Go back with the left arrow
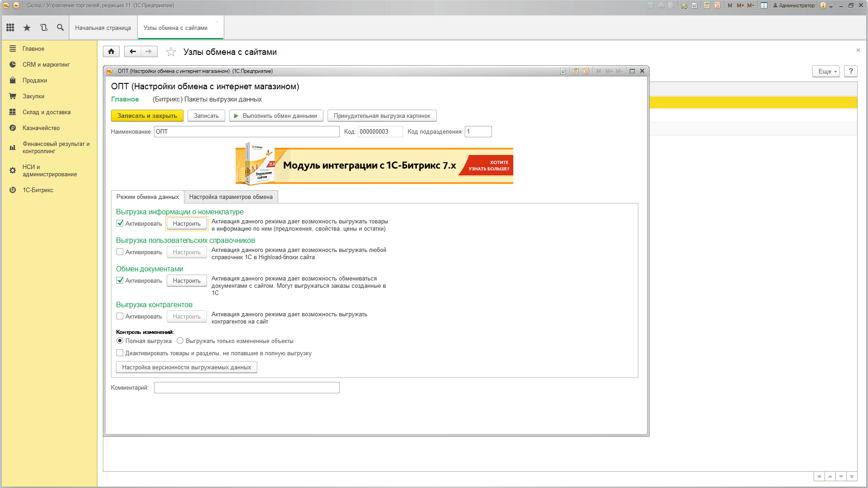The height and width of the screenshot is (488, 868). click(x=132, y=52)
